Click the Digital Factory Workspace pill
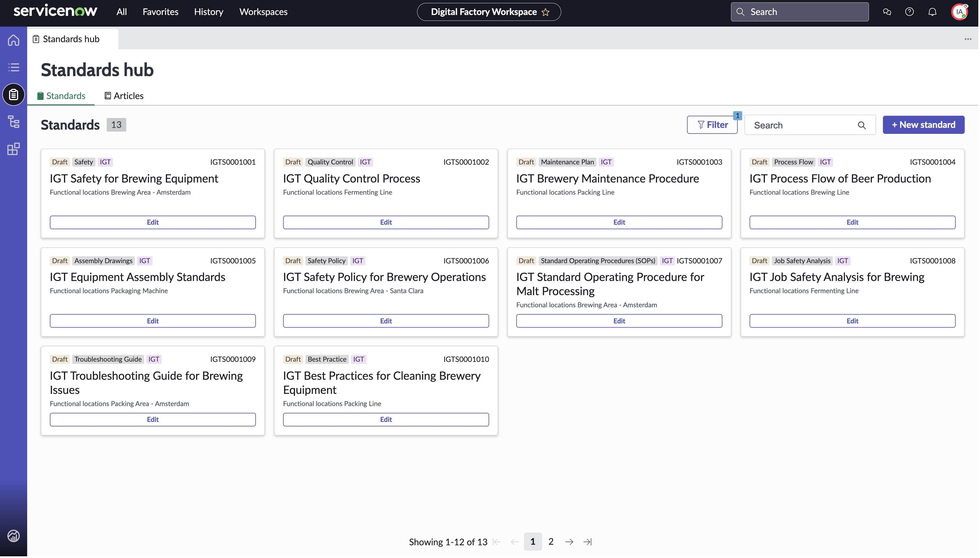Image resolution: width=980 pixels, height=558 pixels. coord(489,12)
